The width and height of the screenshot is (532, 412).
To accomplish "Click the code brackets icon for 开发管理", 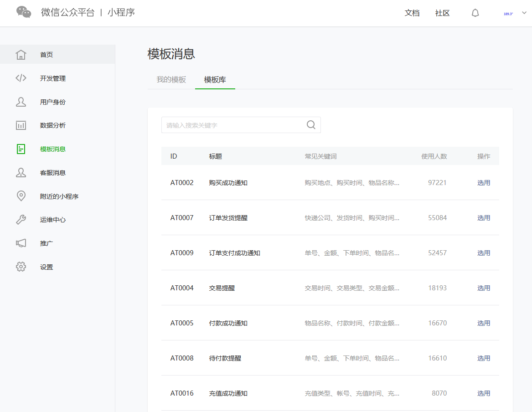I will (21, 78).
